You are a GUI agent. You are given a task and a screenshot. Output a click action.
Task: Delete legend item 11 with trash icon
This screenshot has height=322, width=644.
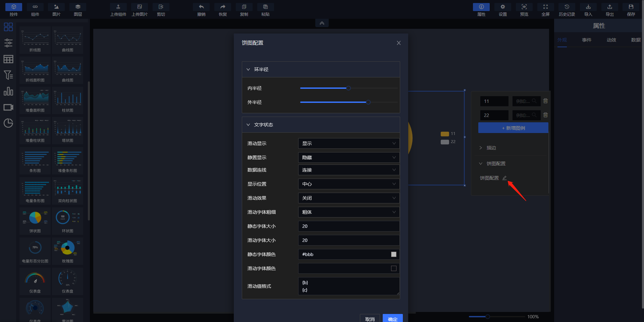(545, 101)
